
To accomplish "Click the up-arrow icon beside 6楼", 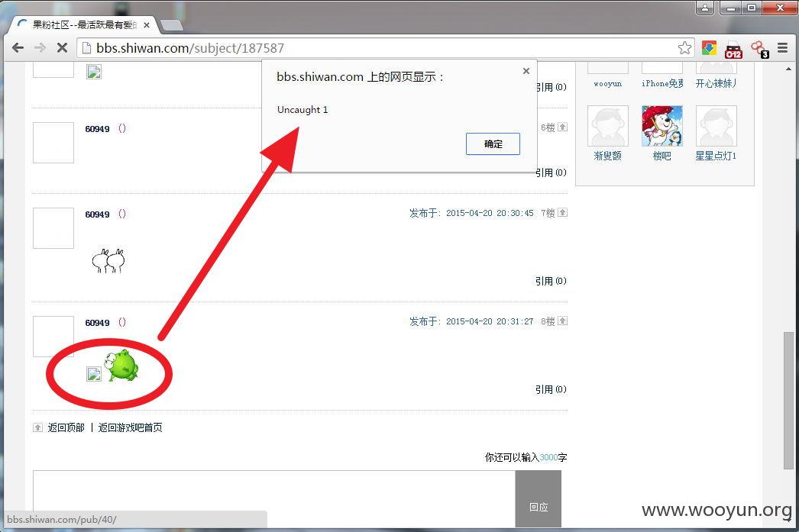I will click(562, 127).
